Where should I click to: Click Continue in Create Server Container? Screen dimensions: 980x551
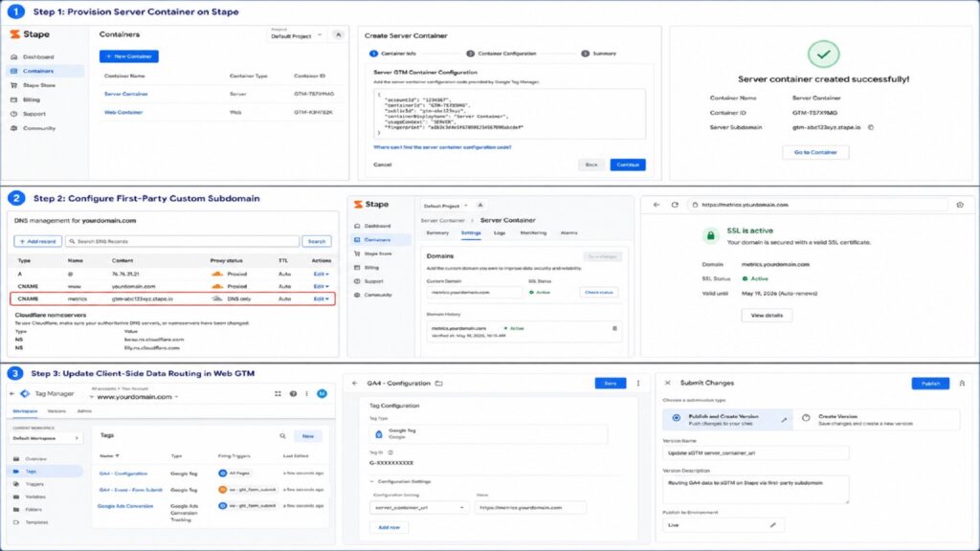click(x=628, y=165)
